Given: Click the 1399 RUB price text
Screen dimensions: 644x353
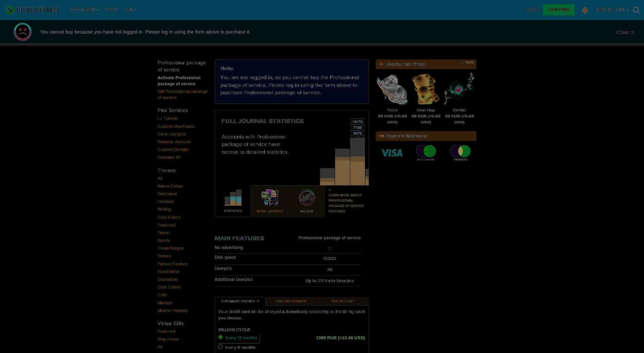Looking at the screenshot, I should coord(340,338).
